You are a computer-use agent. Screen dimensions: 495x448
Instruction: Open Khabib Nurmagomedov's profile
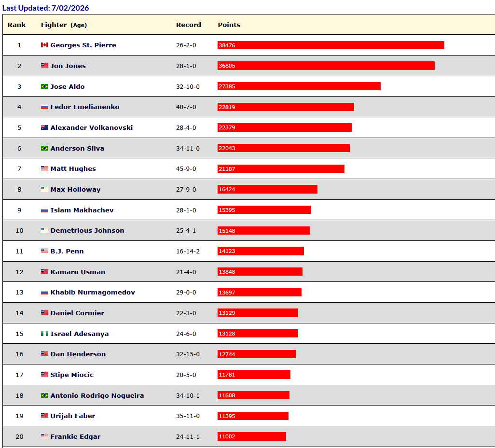coord(93,292)
